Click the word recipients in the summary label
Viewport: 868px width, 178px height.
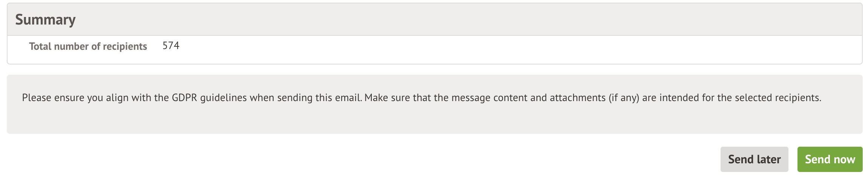click(125, 46)
